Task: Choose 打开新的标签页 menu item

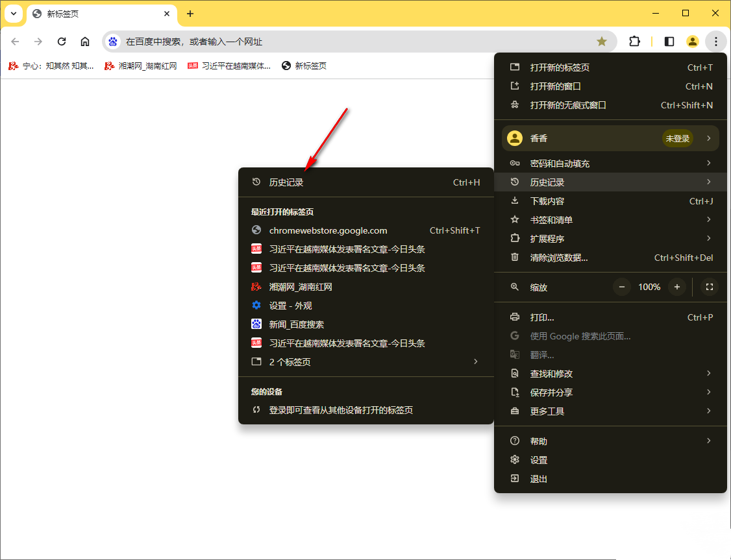Action: pyautogui.click(x=610, y=67)
